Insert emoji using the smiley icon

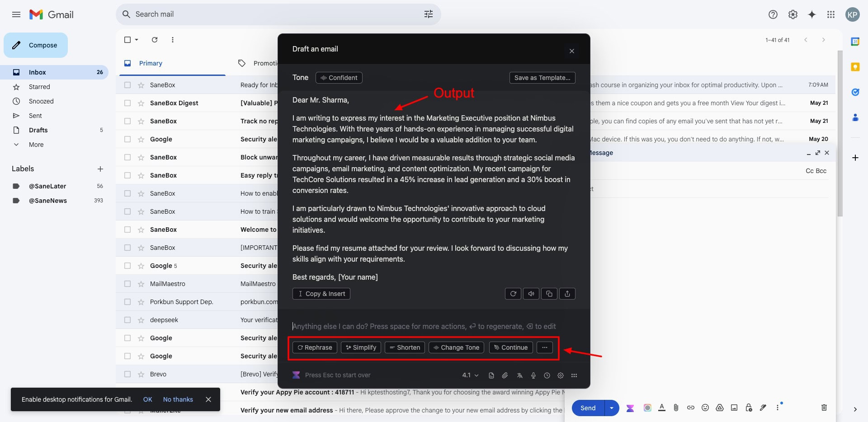(x=705, y=408)
